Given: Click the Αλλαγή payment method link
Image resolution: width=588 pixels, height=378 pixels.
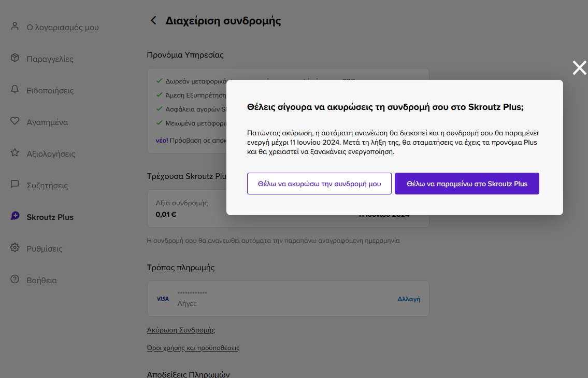Looking at the screenshot, I should 409,299.
